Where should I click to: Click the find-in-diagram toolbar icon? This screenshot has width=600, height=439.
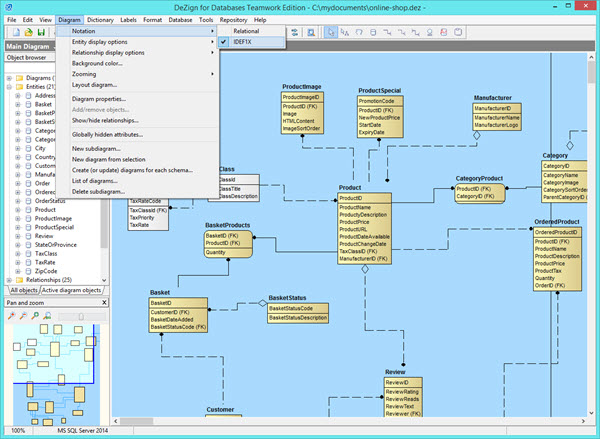(x=311, y=33)
